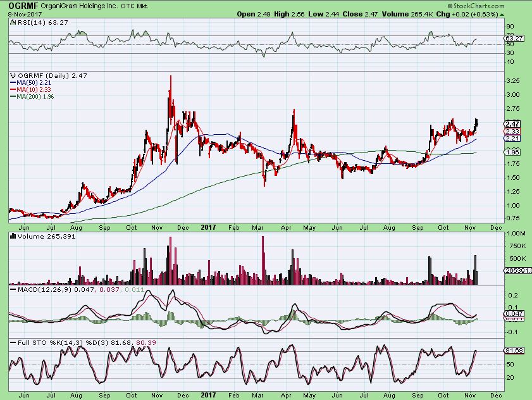The width and height of the screenshot is (532, 400).
Task: Click the RSI(14) 63.27 panel label
Action: [43, 22]
